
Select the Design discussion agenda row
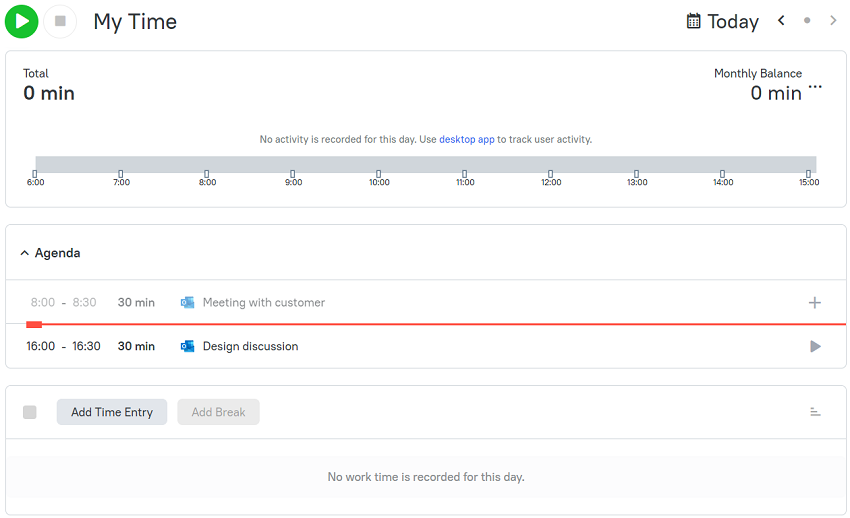426,346
